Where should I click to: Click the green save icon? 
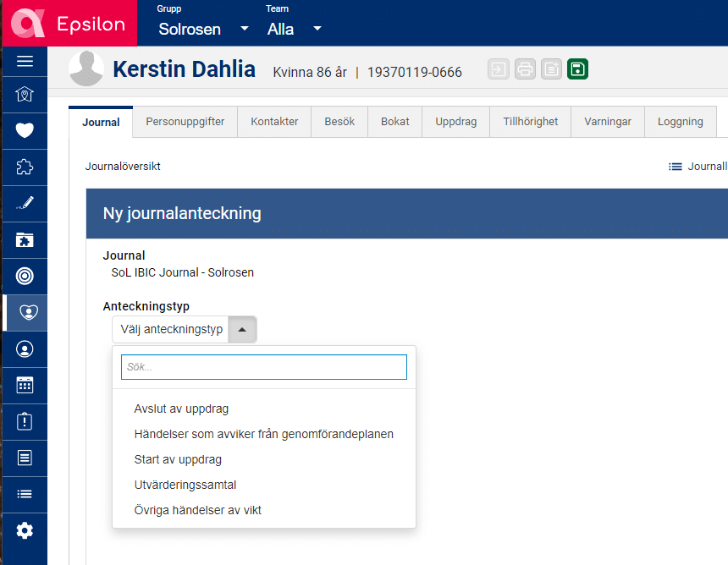(577, 69)
